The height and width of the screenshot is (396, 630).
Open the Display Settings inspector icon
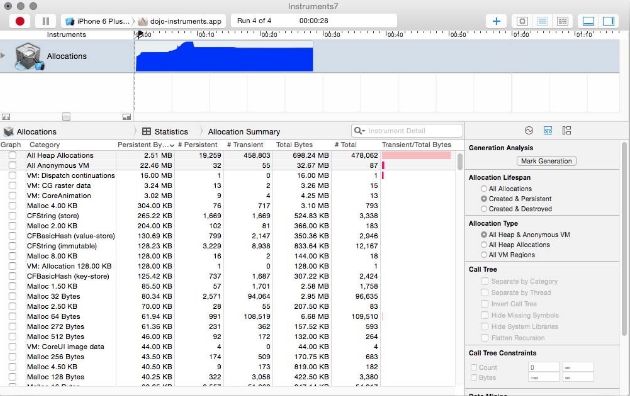point(548,131)
